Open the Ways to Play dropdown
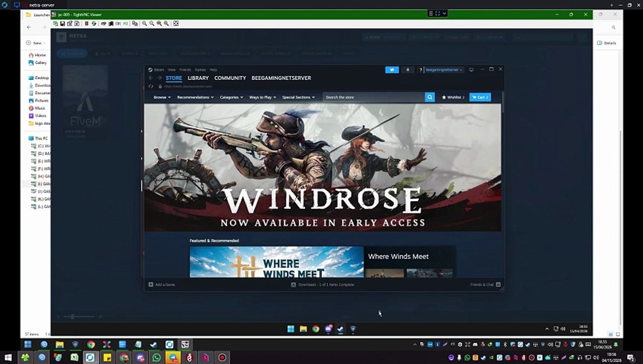Image resolution: width=643 pixels, height=364 pixels. 262,97
